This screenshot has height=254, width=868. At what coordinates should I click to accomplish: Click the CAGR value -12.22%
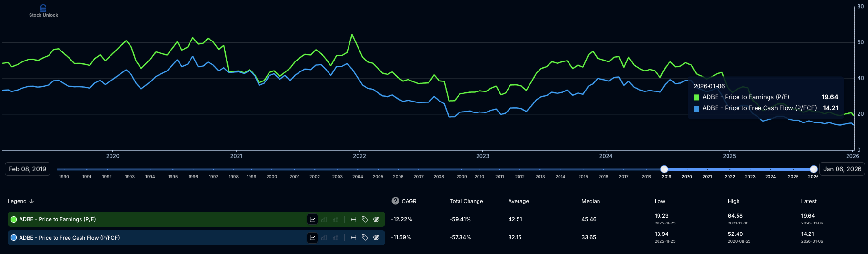click(401, 219)
